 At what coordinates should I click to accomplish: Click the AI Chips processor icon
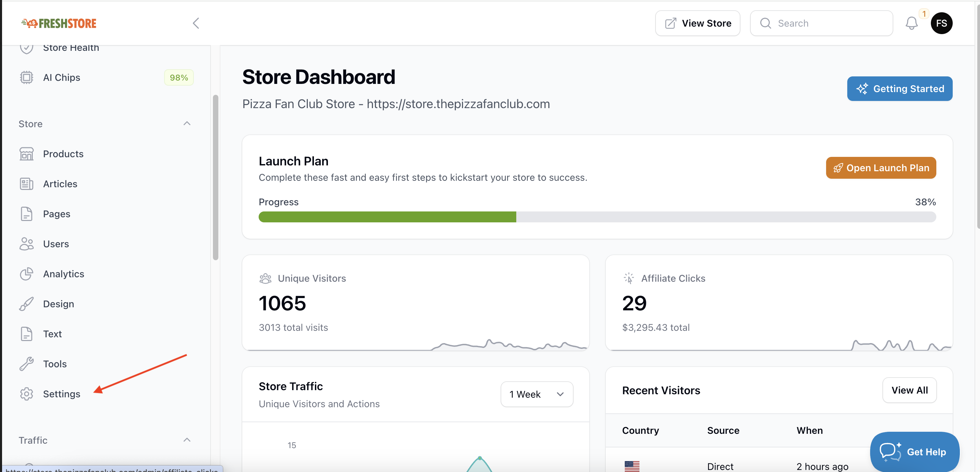26,78
